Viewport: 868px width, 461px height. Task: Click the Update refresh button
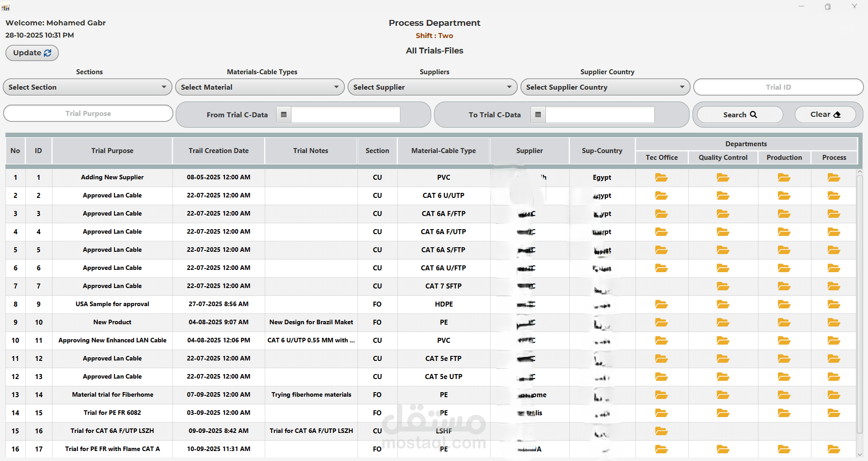tap(32, 53)
